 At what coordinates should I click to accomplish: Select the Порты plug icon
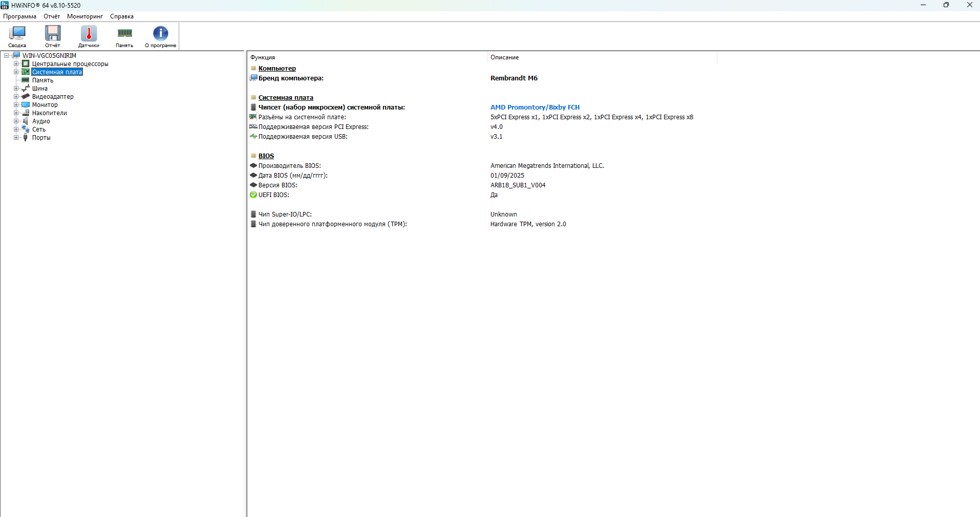point(26,138)
